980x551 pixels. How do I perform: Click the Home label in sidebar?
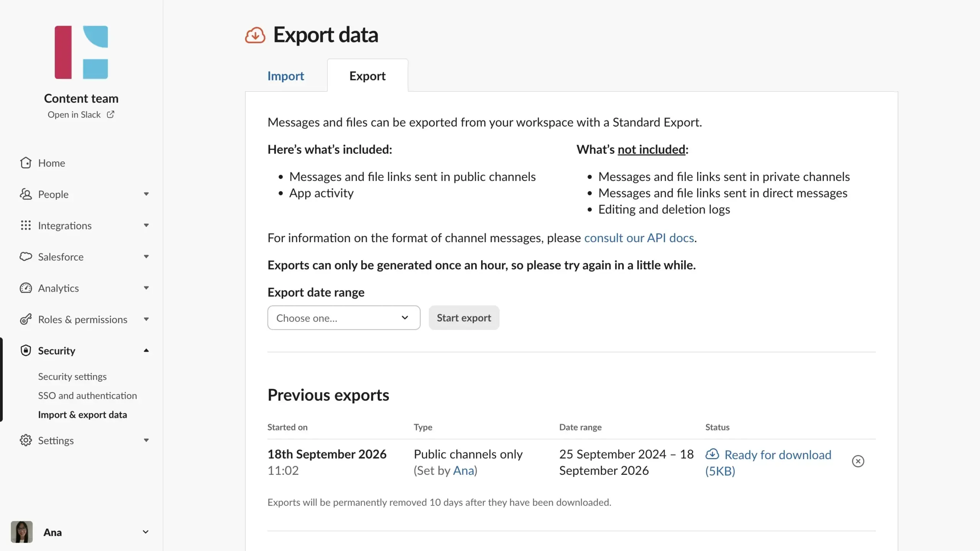52,163
